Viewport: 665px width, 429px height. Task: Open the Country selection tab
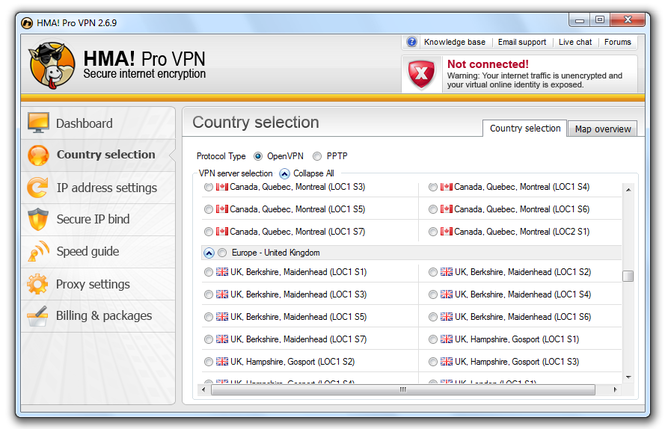pos(525,128)
